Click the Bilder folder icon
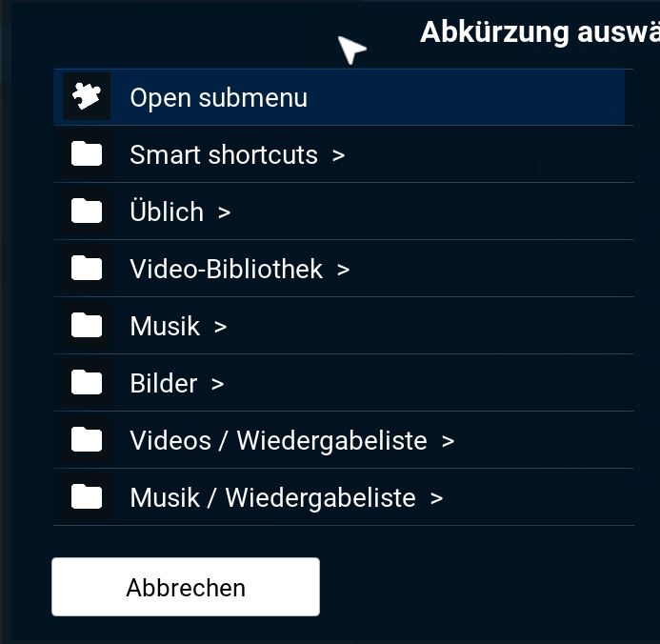 (x=87, y=383)
